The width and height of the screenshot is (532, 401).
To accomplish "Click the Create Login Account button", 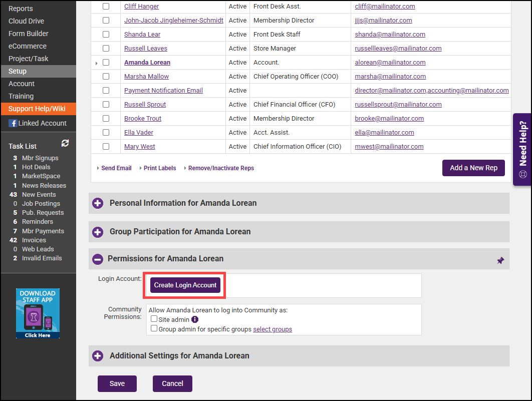I will (185, 285).
